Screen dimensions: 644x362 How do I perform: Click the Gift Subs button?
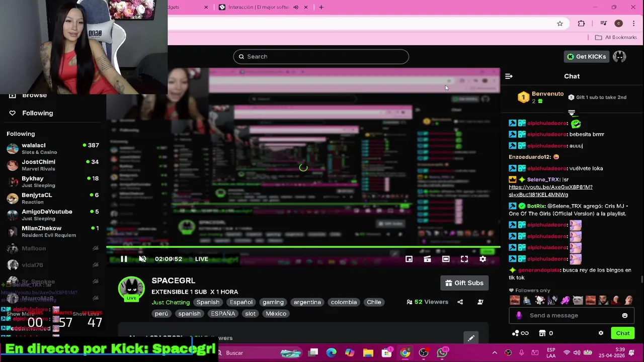tap(464, 283)
